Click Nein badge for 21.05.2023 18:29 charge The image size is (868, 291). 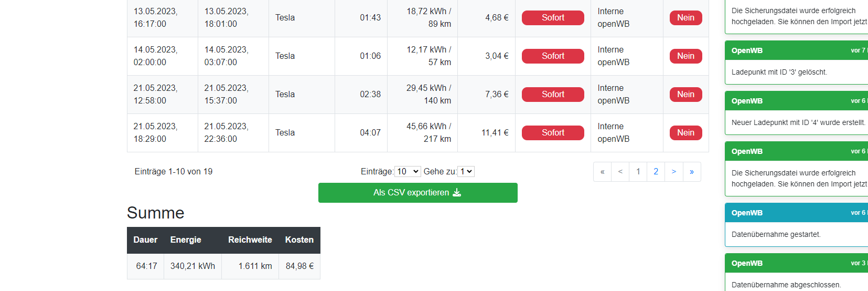click(x=685, y=133)
